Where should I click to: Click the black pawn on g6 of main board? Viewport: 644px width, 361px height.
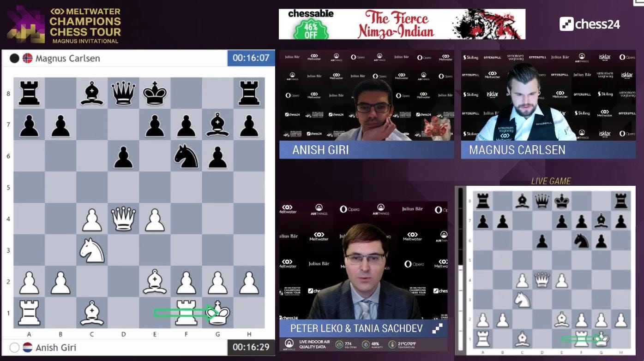pos(217,157)
